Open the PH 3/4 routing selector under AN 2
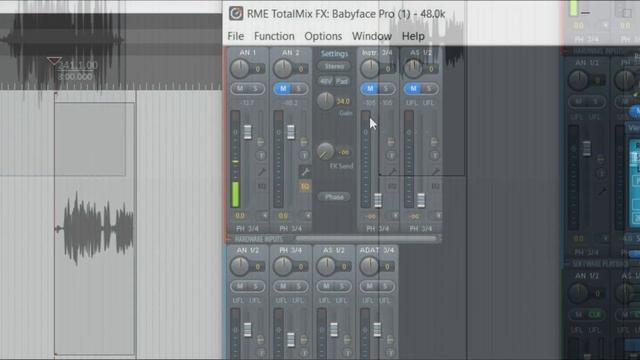Screen dimensions: 640x360 click(x=291, y=229)
